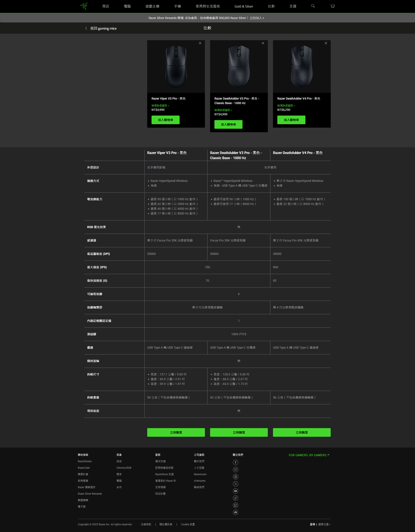Click table heading Razer DeathAdder V4 Pro - 黑色

click(x=298, y=153)
